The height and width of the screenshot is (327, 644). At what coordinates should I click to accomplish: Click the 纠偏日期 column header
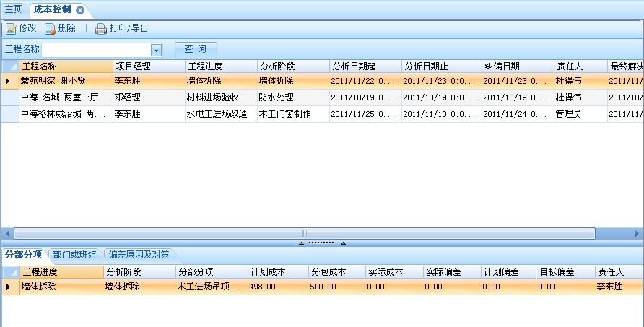(x=517, y=66)
